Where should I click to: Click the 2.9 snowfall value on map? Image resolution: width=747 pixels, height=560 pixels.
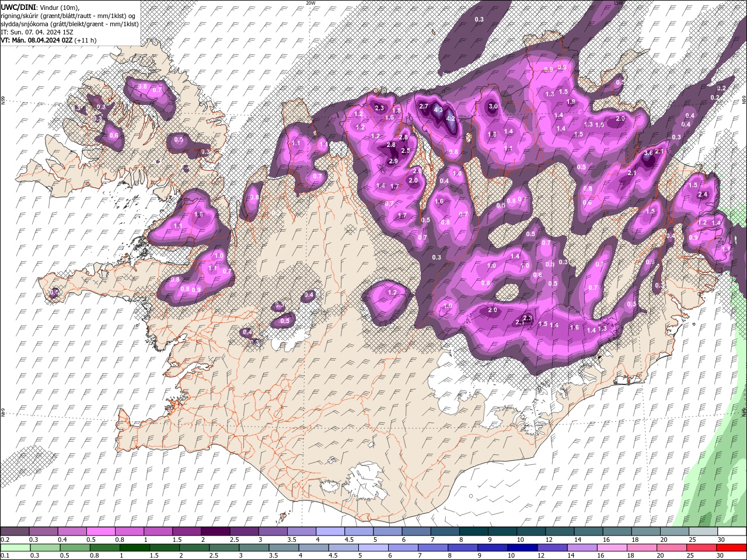tap(393, 161)
